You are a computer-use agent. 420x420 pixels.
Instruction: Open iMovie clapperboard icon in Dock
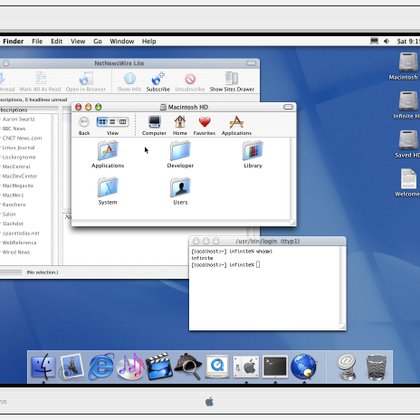(159, 367)
